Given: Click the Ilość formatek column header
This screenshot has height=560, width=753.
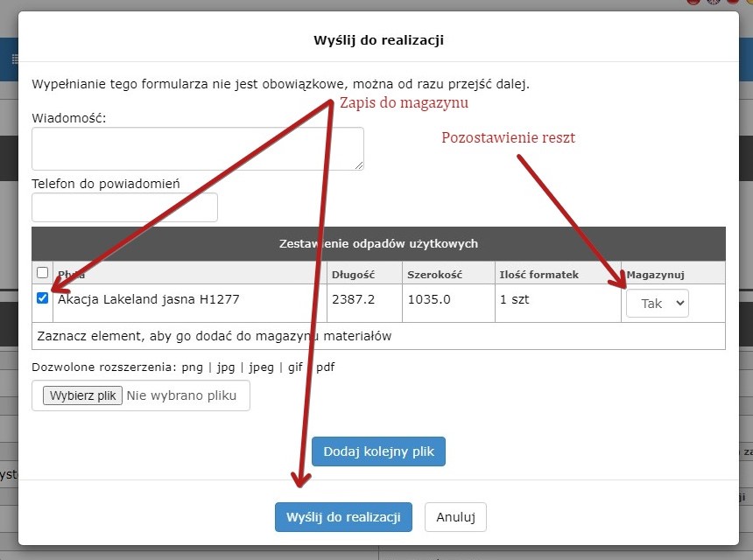Looking at the screenshot, I should pyautogui.click(x=538, y=275).
